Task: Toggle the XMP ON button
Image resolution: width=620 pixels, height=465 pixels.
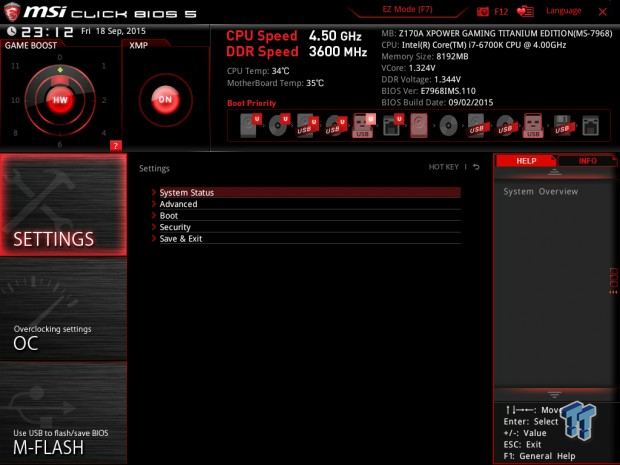Action: 165,100
